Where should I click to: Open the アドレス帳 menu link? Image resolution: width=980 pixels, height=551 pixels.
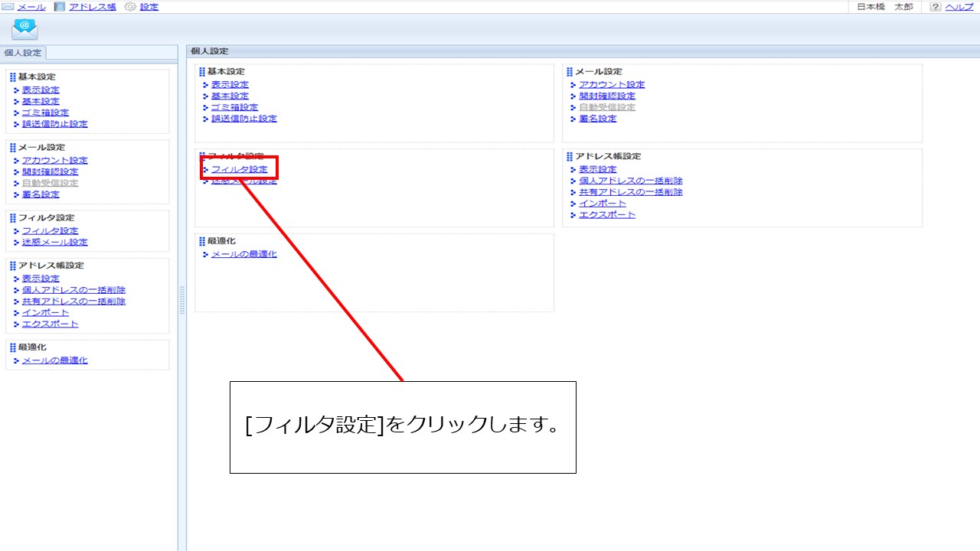click(92, 7)
